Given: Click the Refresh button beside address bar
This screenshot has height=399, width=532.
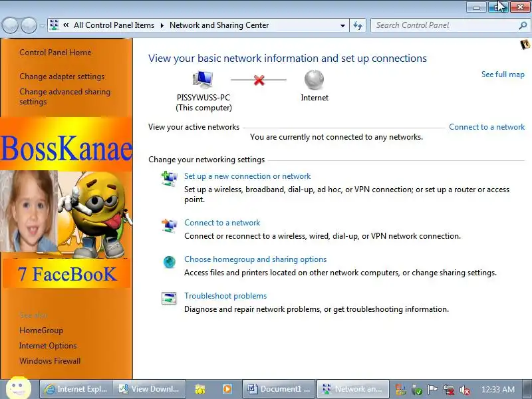Looking at the screenshot, I should click(x=358, y=25).
